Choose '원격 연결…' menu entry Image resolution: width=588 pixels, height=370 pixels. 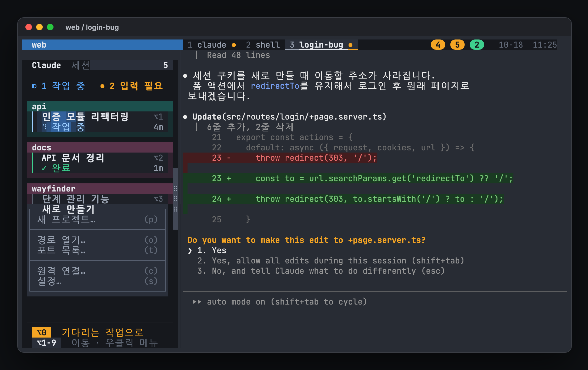97,271
